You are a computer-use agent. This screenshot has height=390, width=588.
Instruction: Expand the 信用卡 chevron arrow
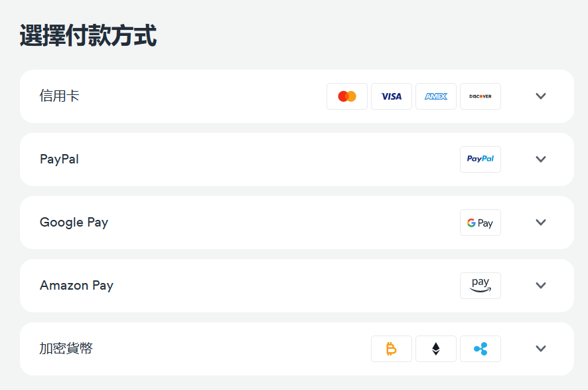pos(541,96)
